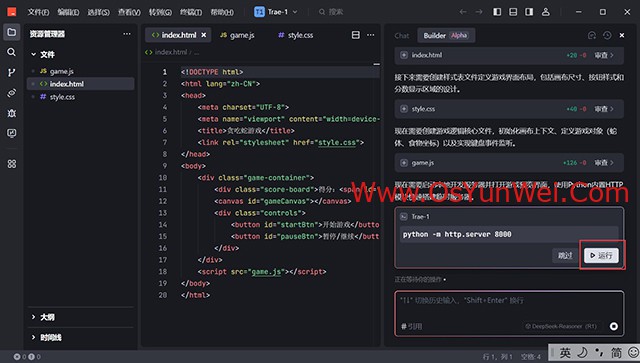Open the account profile icon

coord(546,12)
